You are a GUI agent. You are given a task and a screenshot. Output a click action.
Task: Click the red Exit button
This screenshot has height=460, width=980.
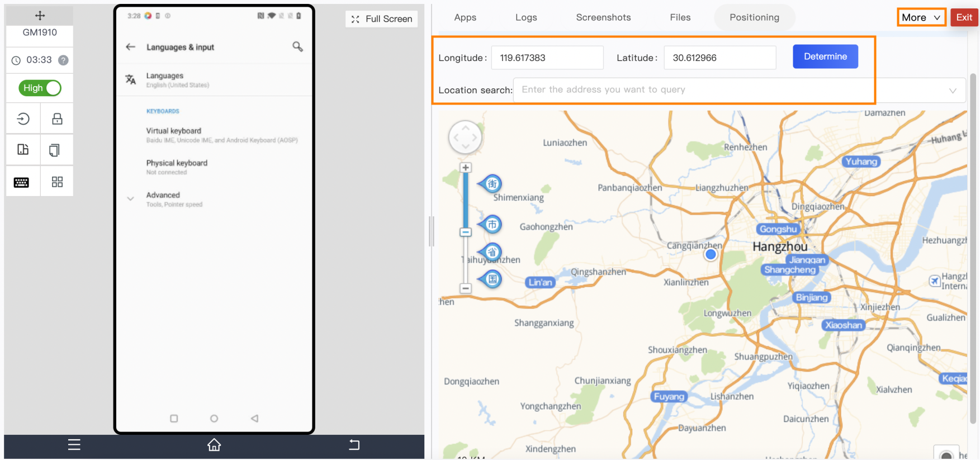[x=964, y=17]
